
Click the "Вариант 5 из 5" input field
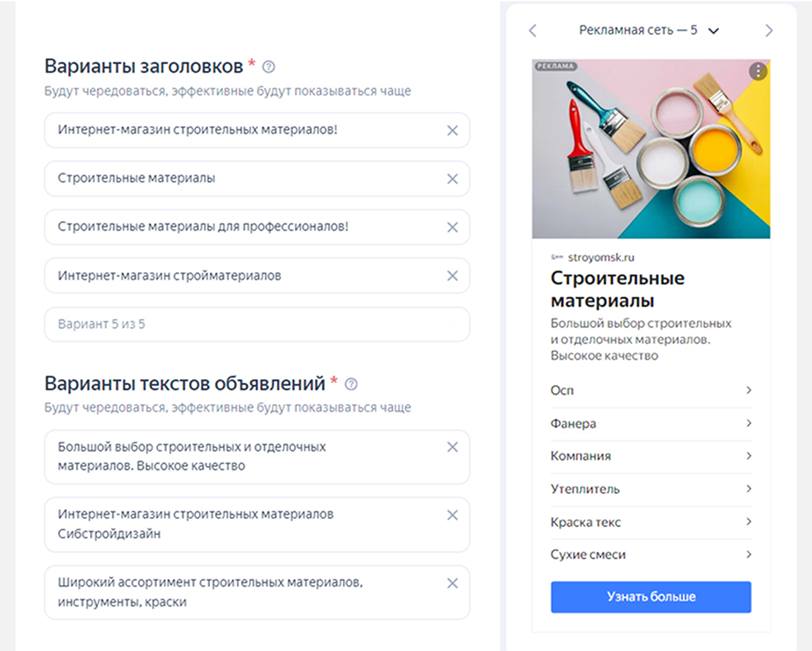coord(256,324)
